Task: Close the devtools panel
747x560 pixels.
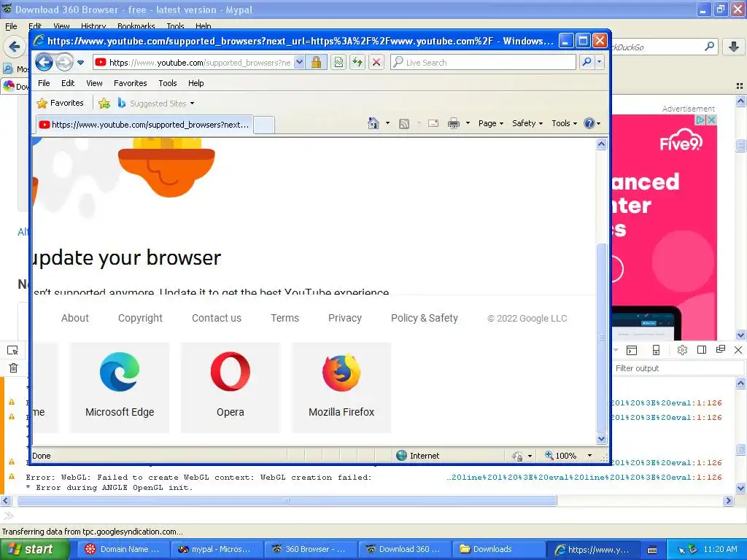Action: coord(738,350)
